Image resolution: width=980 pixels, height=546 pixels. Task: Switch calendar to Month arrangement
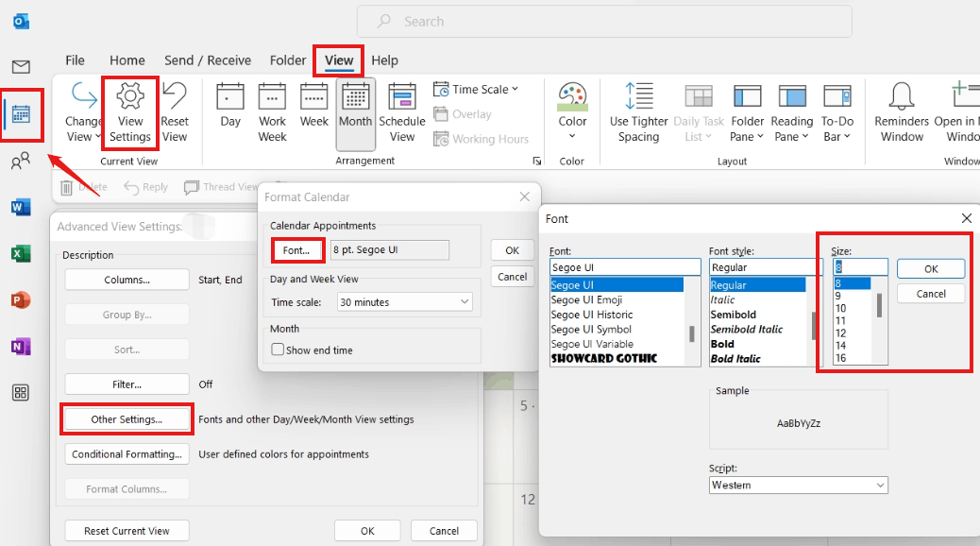pyautogui.click(x=356, y=113)
